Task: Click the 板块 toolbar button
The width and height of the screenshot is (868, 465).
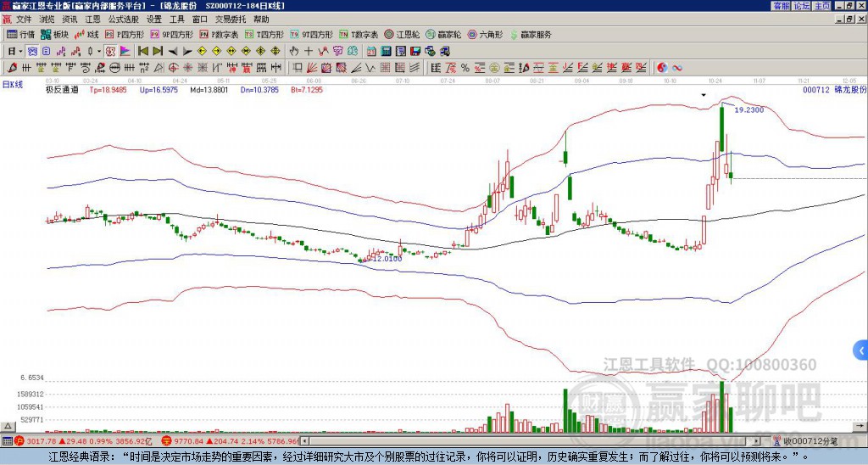Action: [x=54, y=34]
